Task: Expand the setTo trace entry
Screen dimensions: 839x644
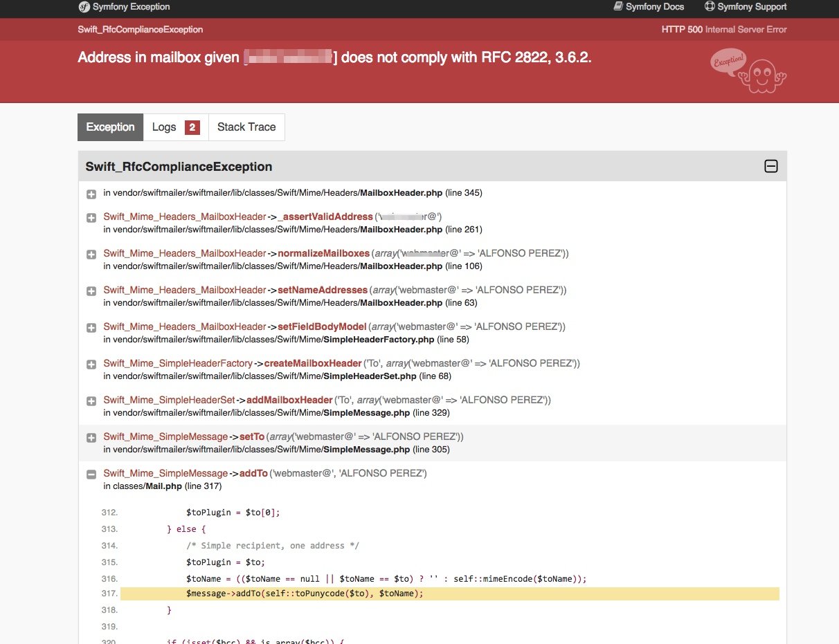Action: (91, 438)
